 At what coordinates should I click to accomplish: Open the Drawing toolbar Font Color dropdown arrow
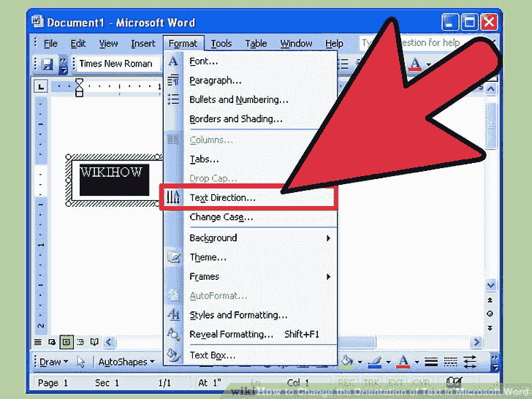pos(417,362)
